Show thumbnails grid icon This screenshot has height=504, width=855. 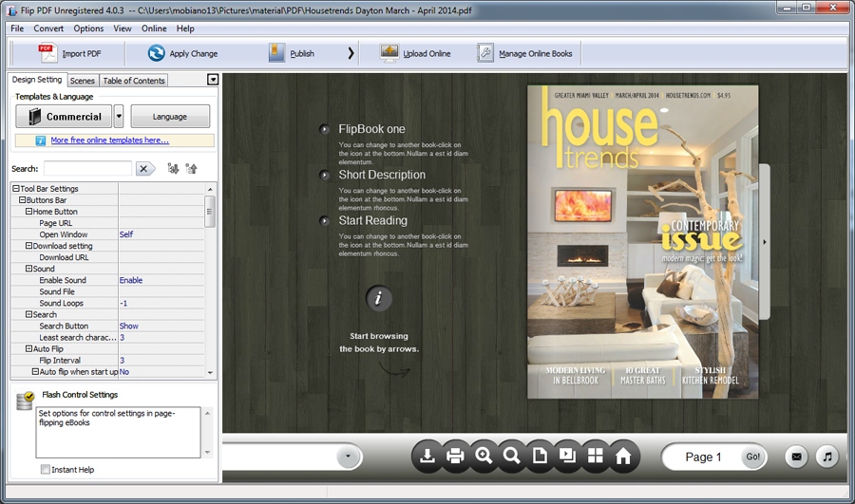tap(596, 456)
